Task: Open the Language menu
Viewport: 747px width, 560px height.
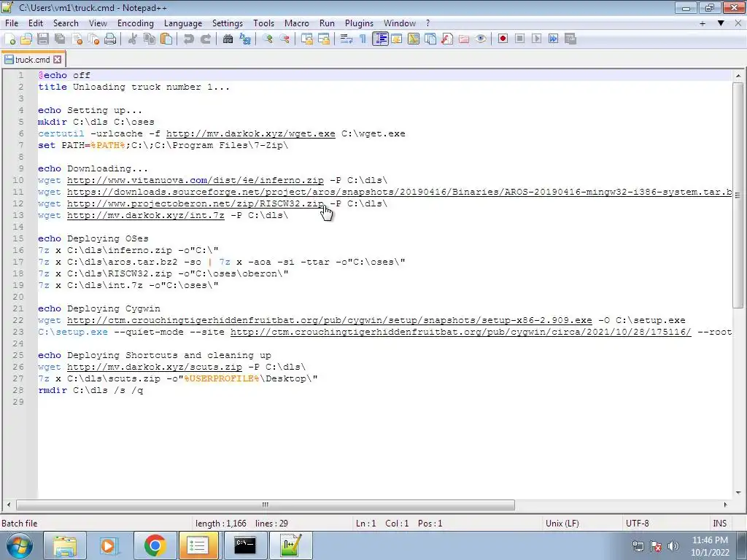Action: [183, 23]
